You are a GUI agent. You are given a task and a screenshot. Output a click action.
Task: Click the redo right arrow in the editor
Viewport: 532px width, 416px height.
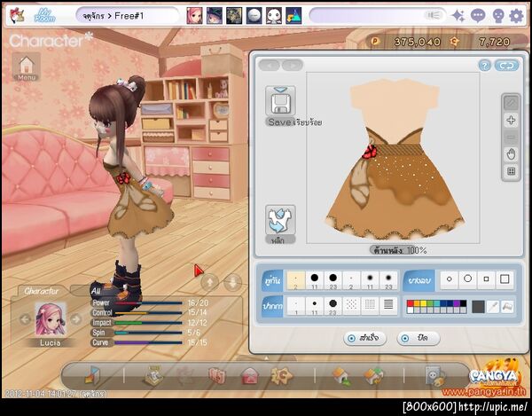pos(292,65)
